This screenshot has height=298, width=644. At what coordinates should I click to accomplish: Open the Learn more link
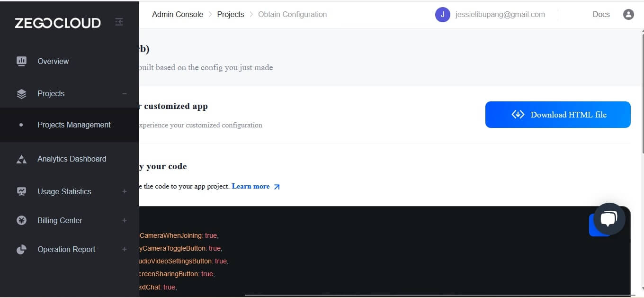(x=250, y=186)
